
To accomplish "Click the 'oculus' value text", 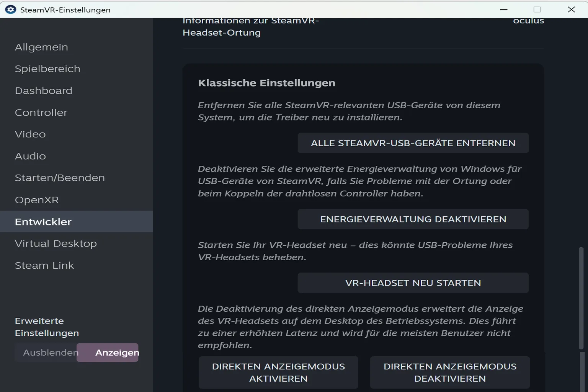I will 528,21.
